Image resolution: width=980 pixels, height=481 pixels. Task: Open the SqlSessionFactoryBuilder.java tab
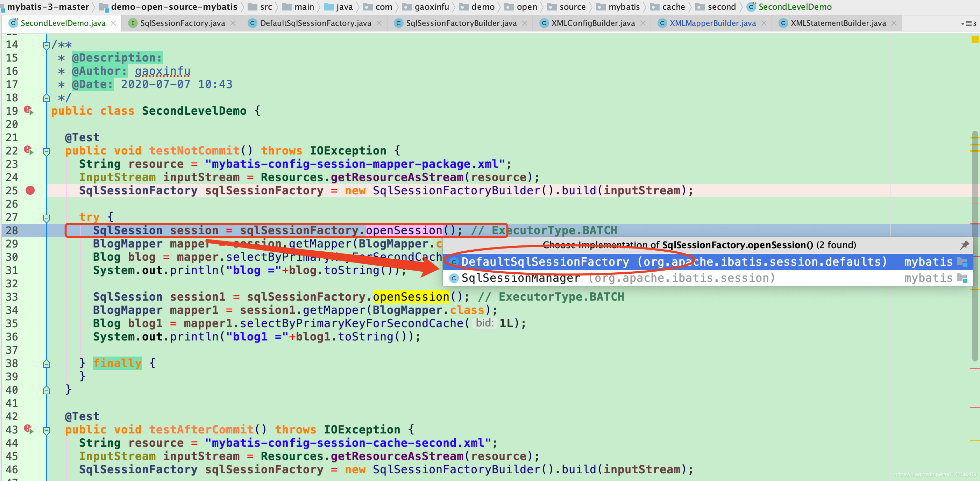click(461, 23)
